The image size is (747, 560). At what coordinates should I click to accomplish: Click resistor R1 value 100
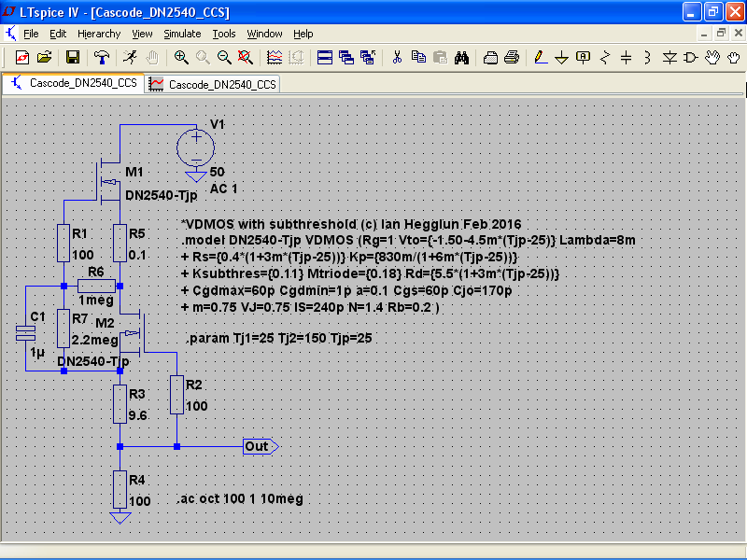point(83,255)
